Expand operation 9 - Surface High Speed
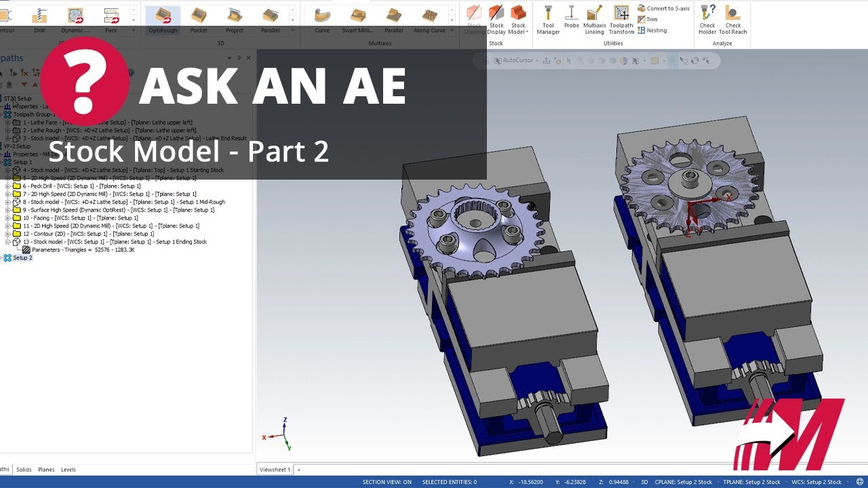The height and width of the screenshot is (488, 868). pyautogui.click(x=8, y=210)
